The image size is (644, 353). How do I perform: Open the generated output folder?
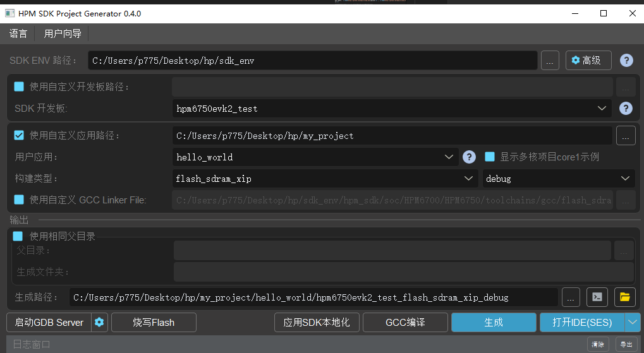pyautogui.click(x=624, y=297)
